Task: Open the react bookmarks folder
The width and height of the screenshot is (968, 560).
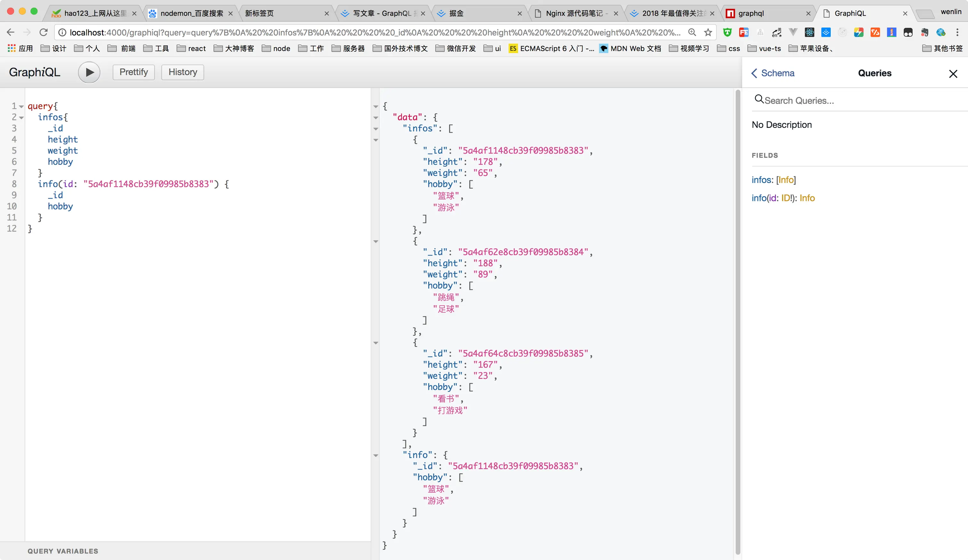Action: click(191, 48)
